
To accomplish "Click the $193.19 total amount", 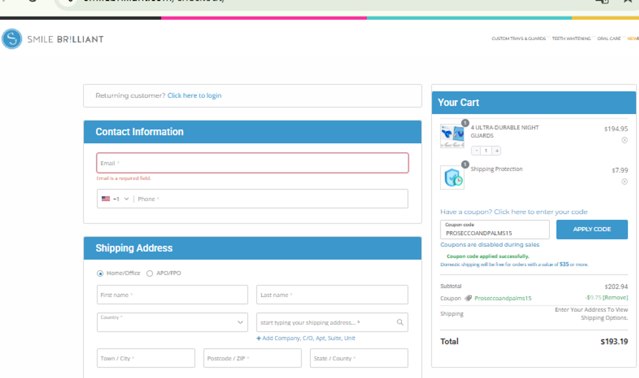I will coord(614,341).
